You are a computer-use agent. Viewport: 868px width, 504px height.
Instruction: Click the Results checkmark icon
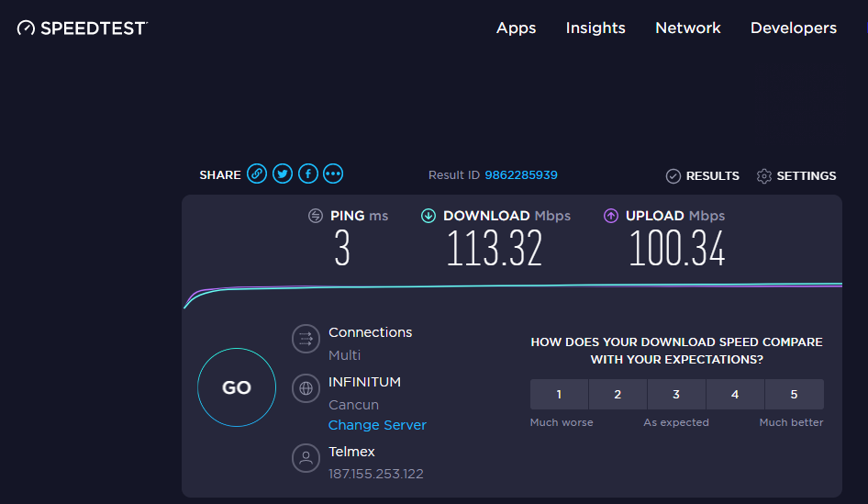(673, 176)
